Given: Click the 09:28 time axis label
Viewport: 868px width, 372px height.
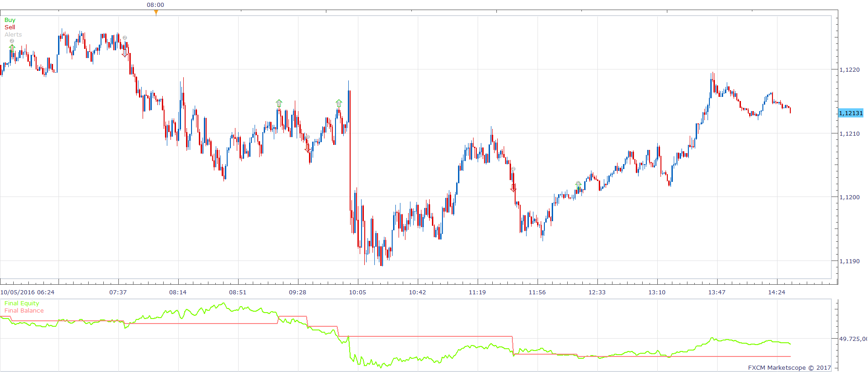Looking at the screenshot, I should click(298, 292).
